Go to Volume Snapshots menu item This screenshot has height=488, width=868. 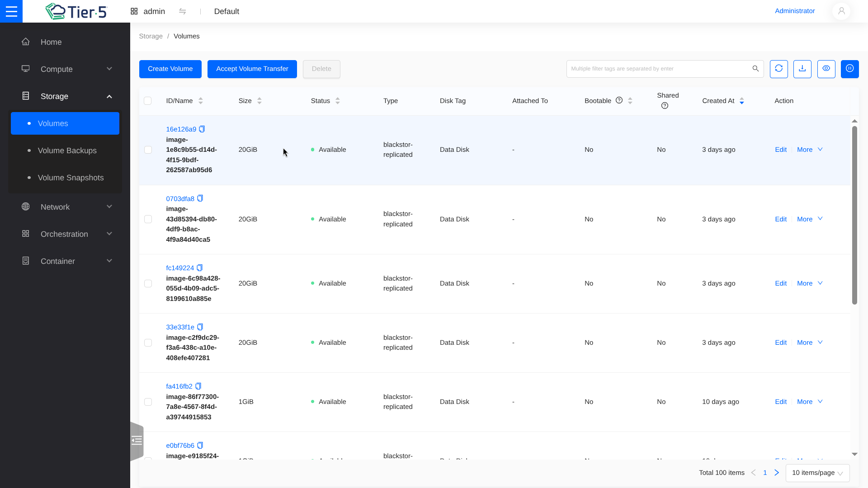pos(71,178)
